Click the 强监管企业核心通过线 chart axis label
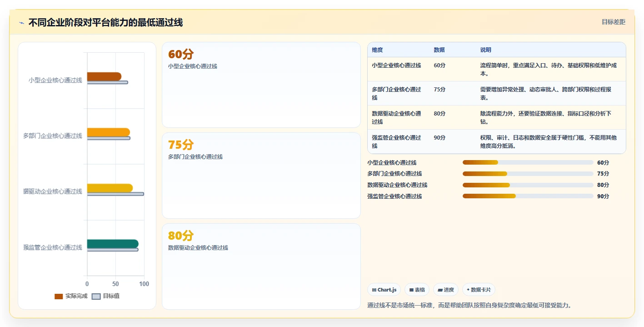Image resolution: width=644 pixels, height=327 pixels. [53, 247]
